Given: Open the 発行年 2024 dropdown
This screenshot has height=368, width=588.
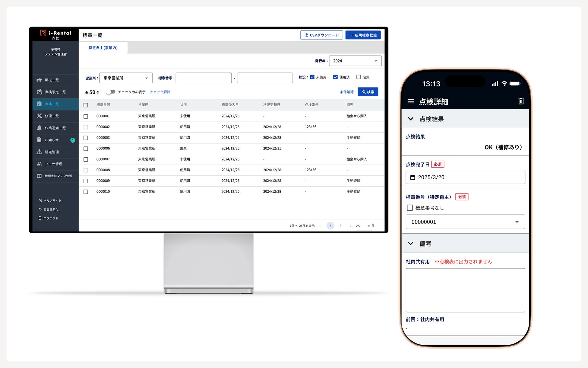Looking at the screenshot, I should click(355, 61).
